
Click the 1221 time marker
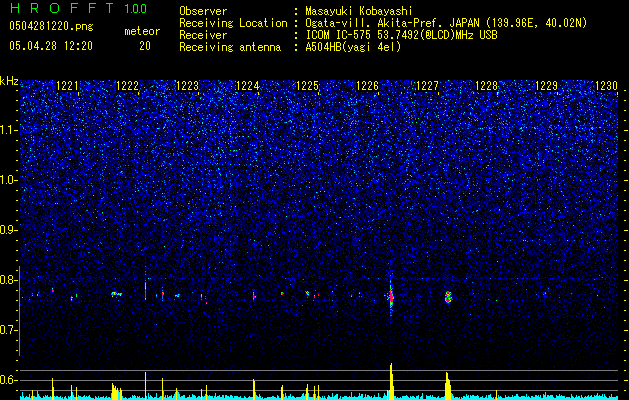[x=67, y=86]
